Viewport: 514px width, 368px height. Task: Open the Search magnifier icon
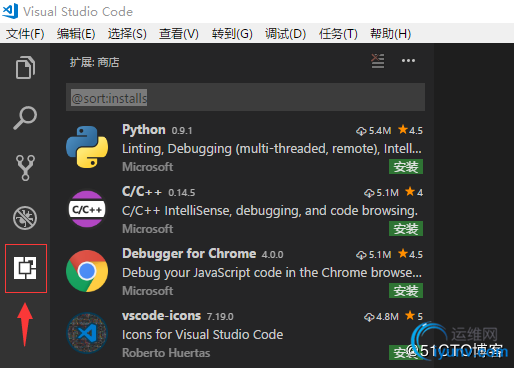(x=25, y=118)
